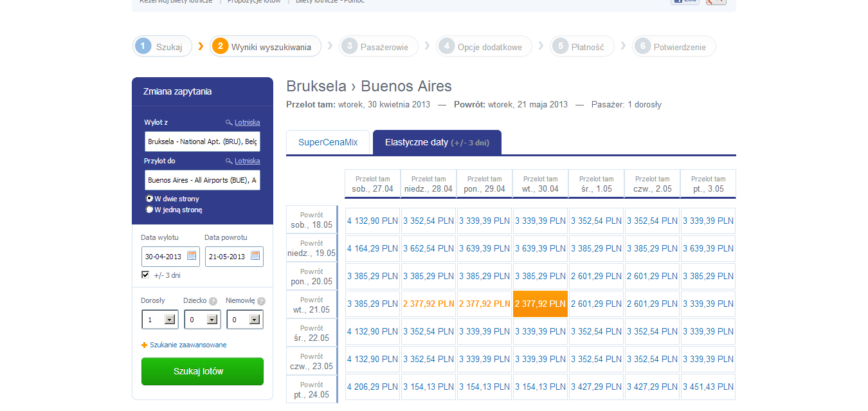
Task: Click the Przylot do field showing Buenos Aires
Action: [x=203, y=180]
